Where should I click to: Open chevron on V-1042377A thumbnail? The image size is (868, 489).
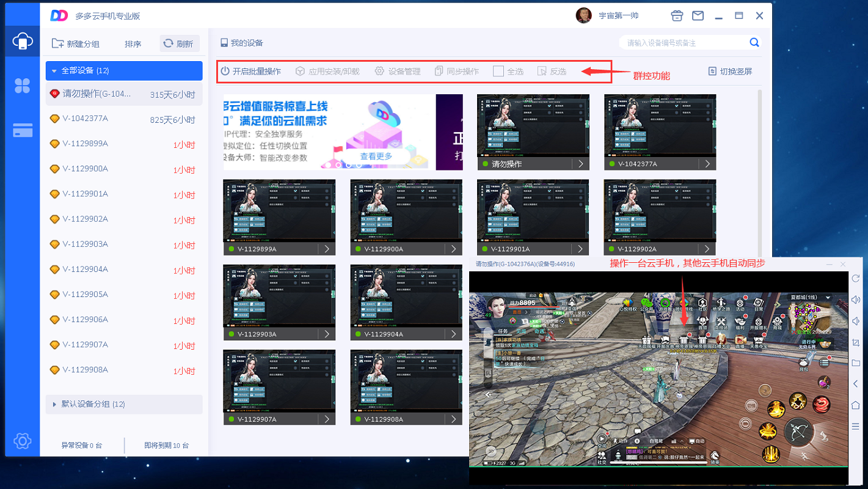tap(708, 164)
